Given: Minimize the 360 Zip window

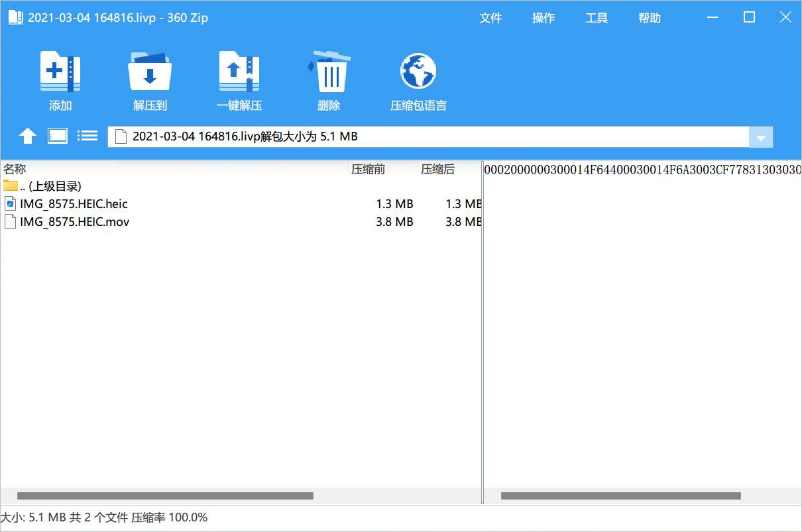Looking at the screenshot, I should tap(713, 18).
